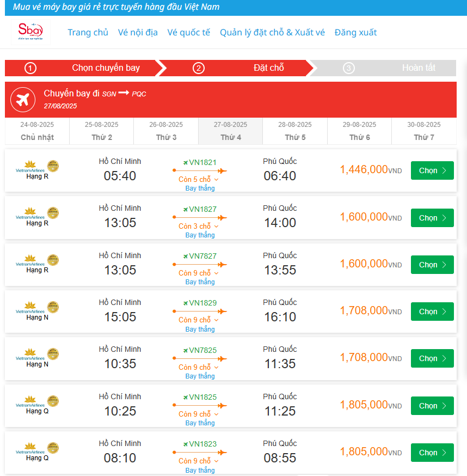Click the Đăng xuất link

tap(355, 32)
